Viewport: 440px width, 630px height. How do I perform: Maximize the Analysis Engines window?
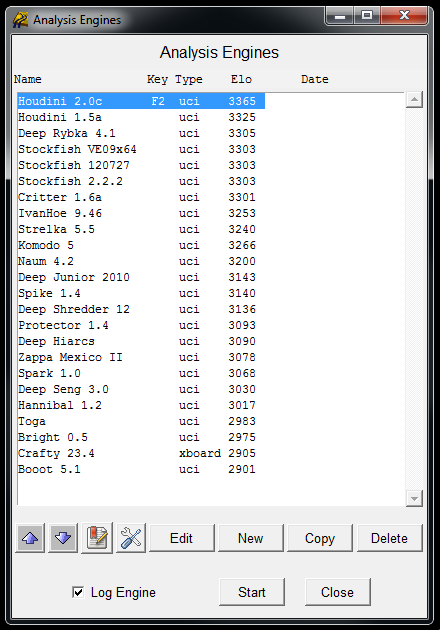pyautogui.click(x=366, y=16)
